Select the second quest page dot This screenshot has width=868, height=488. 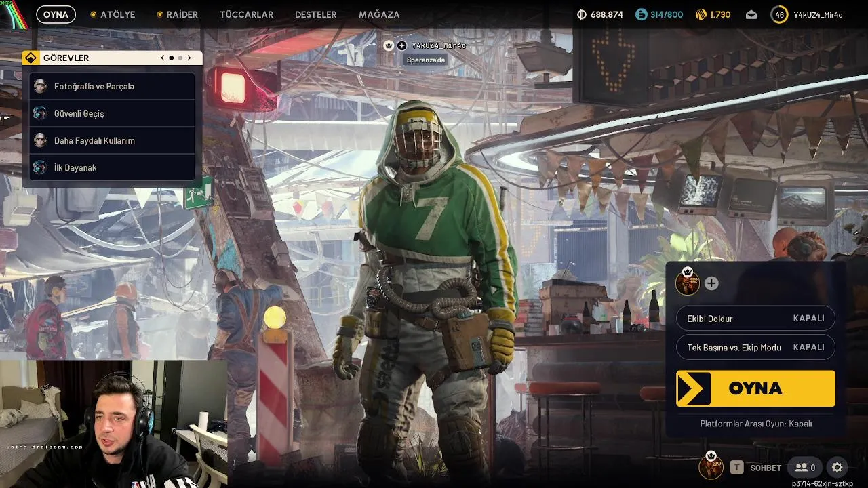pos(180,58)
